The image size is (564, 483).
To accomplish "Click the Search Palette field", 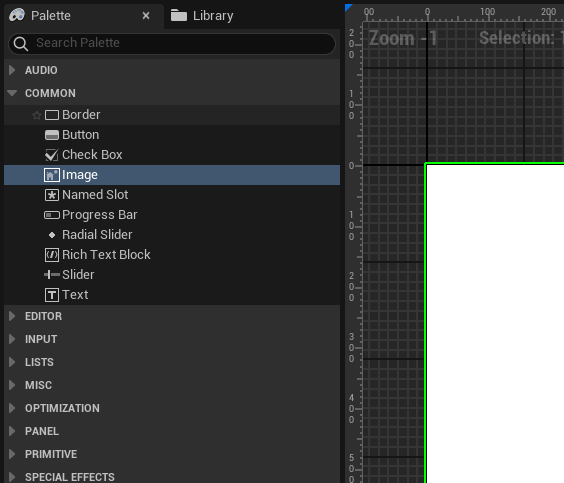I will 172,44.
